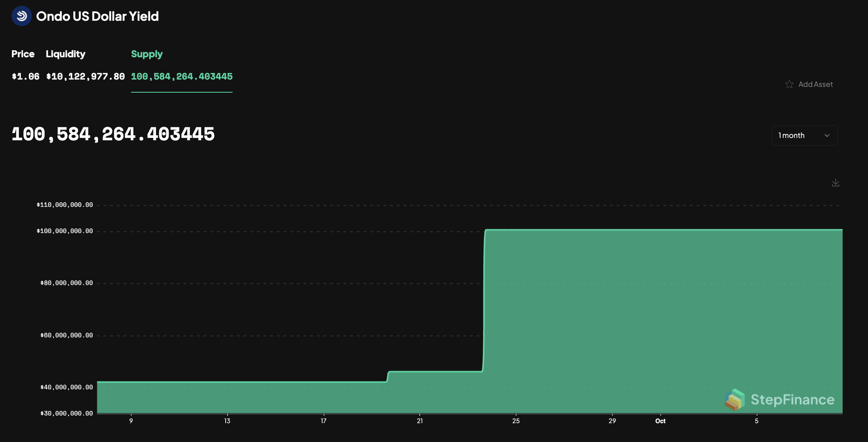Click the 21 date tick on the x-axis
868x442 pixels.
(420, 421)
